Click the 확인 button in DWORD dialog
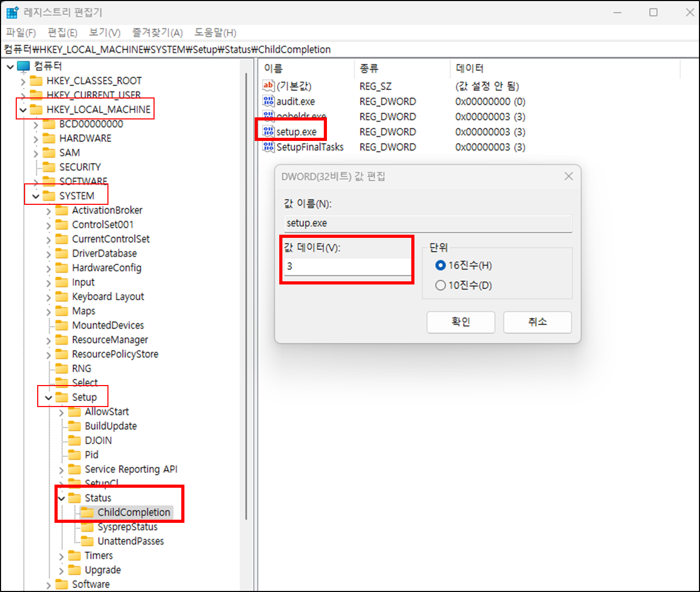 pos(461,322)
